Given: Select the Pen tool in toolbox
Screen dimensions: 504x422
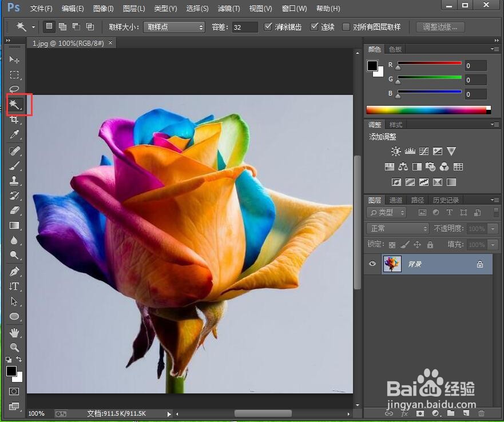Looking at the screenshot, I should (15, 271).
